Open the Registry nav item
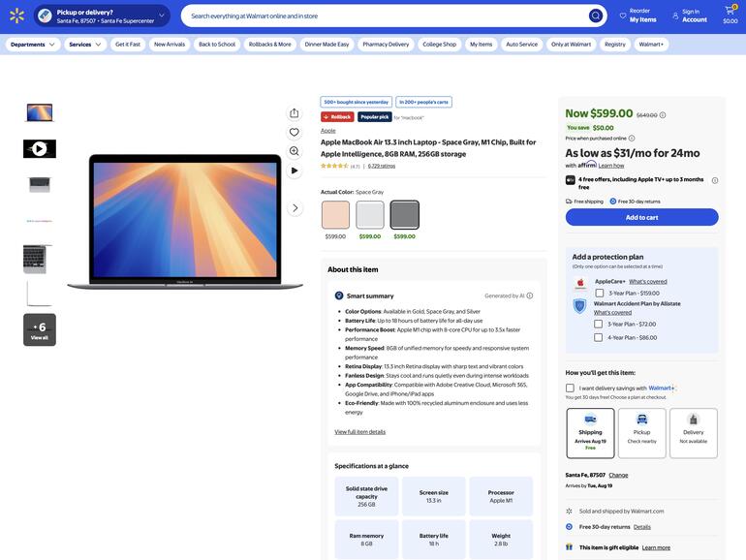This screenshot has width=746, height=560. [x=615, y=45]
